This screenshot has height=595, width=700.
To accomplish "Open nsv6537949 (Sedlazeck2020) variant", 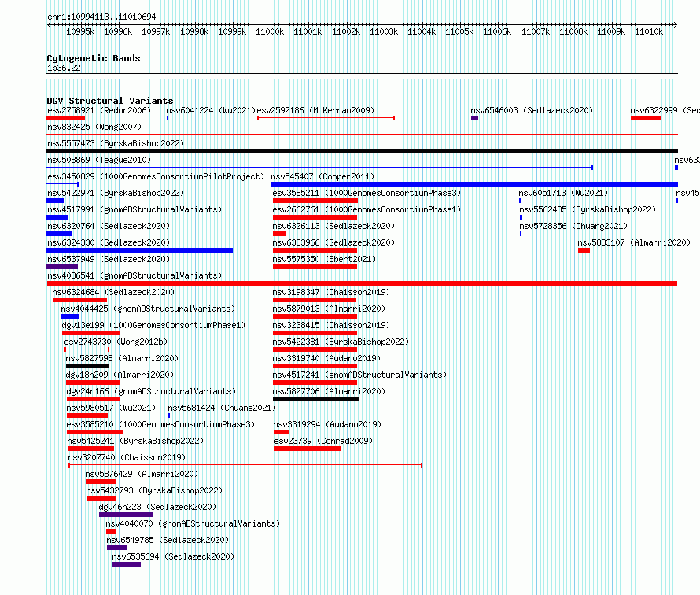I will tap(109, 259).
